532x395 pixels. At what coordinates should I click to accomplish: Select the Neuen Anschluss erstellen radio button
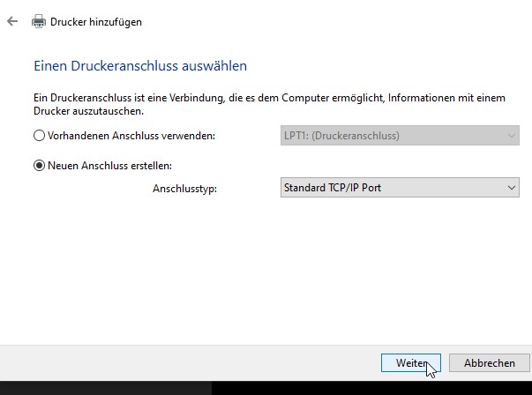point(39,166)
